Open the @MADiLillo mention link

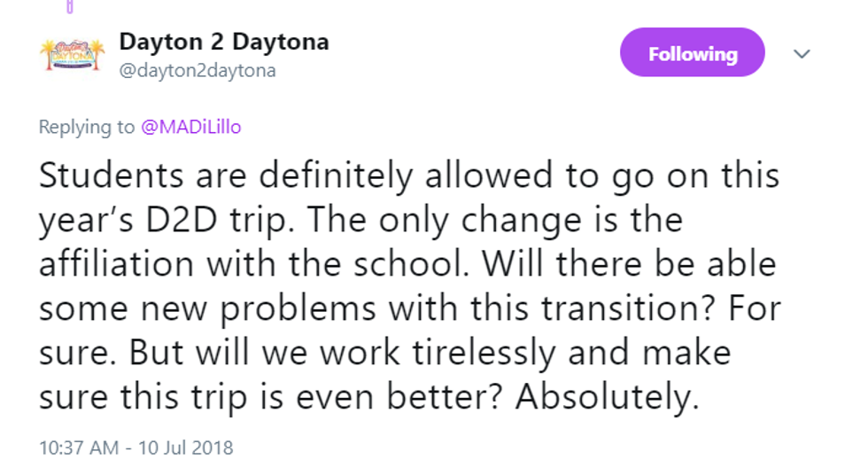click(x=190, y=127)
